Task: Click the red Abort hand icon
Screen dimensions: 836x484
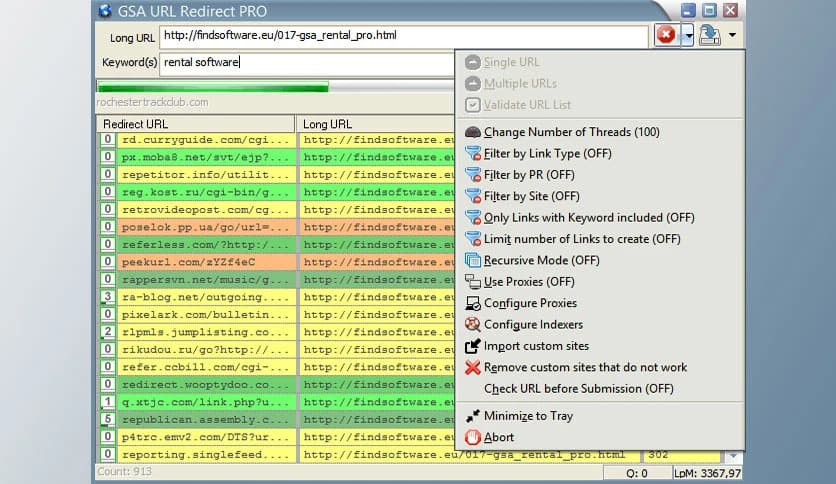Action: pyautogui.click(x=472, y=437)
